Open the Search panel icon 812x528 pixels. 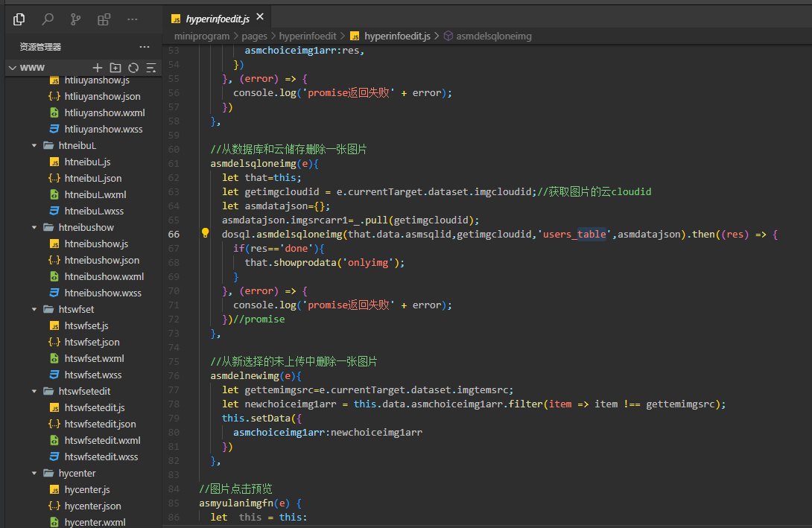48,19
